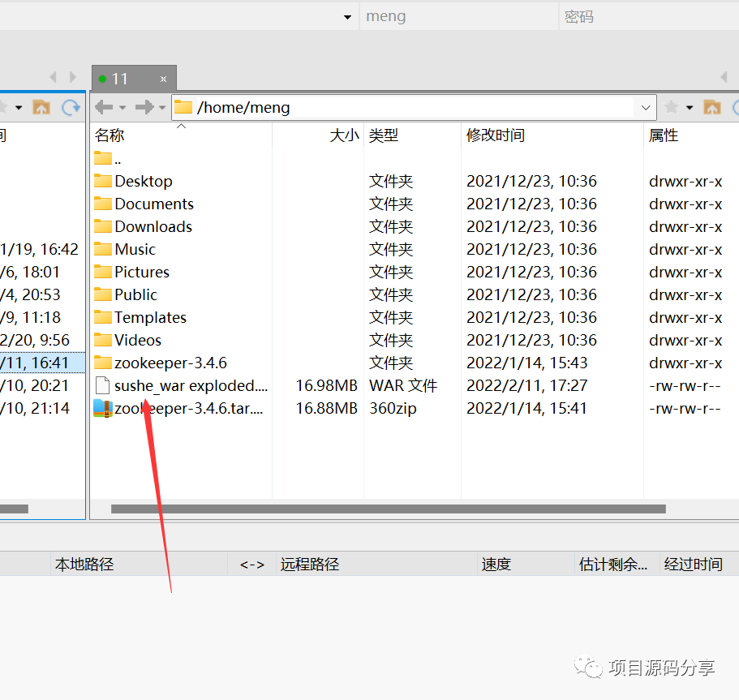Navigate to home directory using home folder icon
Screen dimensions: 739x700
(x=711, y=106)
